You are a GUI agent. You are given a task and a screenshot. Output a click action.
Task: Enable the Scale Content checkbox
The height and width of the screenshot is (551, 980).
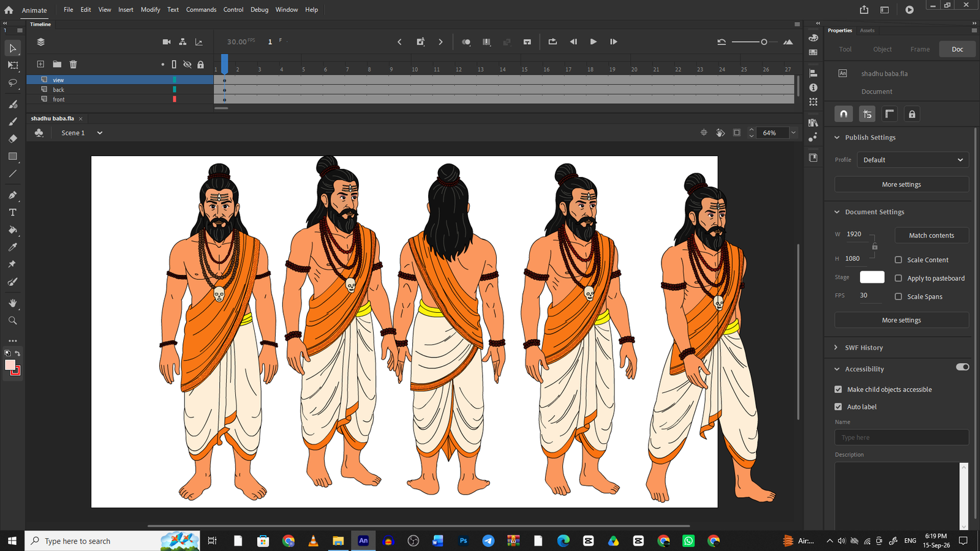[x=899, y=260]
